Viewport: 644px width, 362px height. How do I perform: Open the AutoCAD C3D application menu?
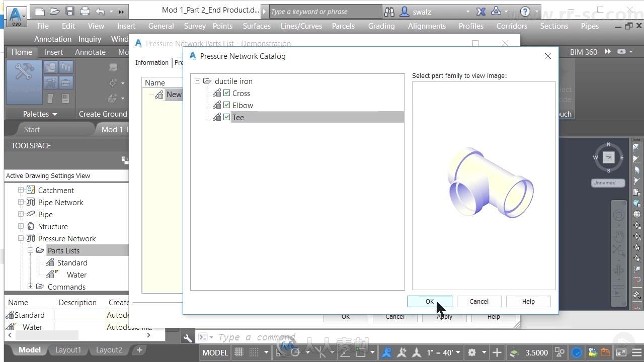[x=17, y=16]
